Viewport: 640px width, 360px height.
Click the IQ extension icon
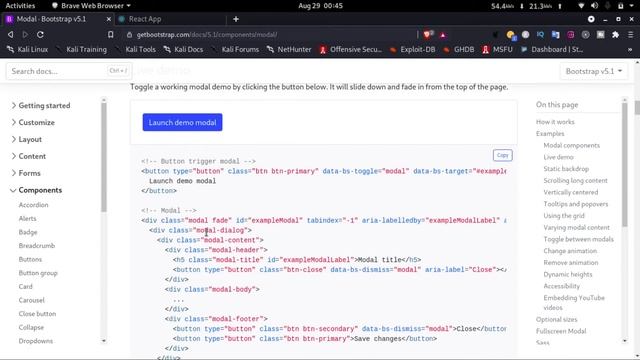540,35
